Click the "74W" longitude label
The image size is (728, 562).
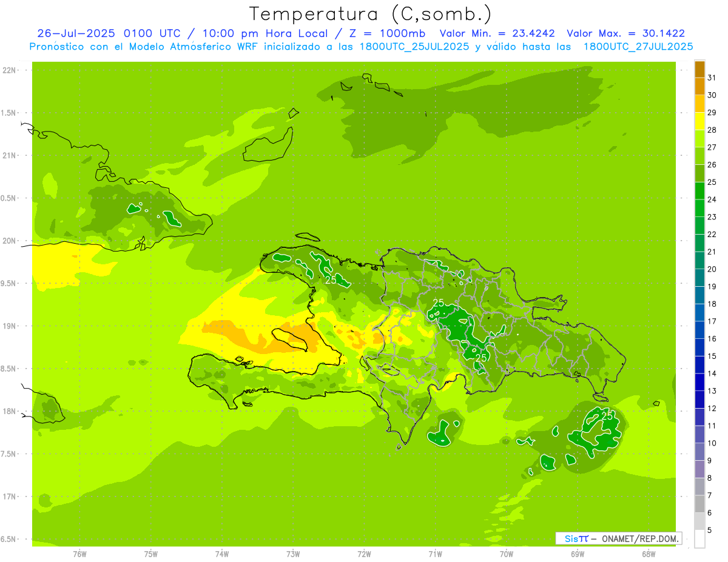pyautogui.click(x=221, y=554)
